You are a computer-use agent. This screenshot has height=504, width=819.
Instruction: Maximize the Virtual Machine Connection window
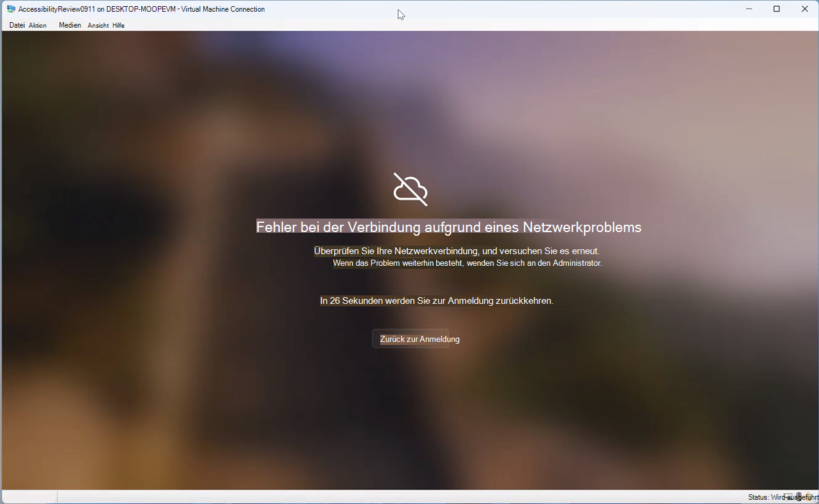pyautogui.click(x=777, y=9)
